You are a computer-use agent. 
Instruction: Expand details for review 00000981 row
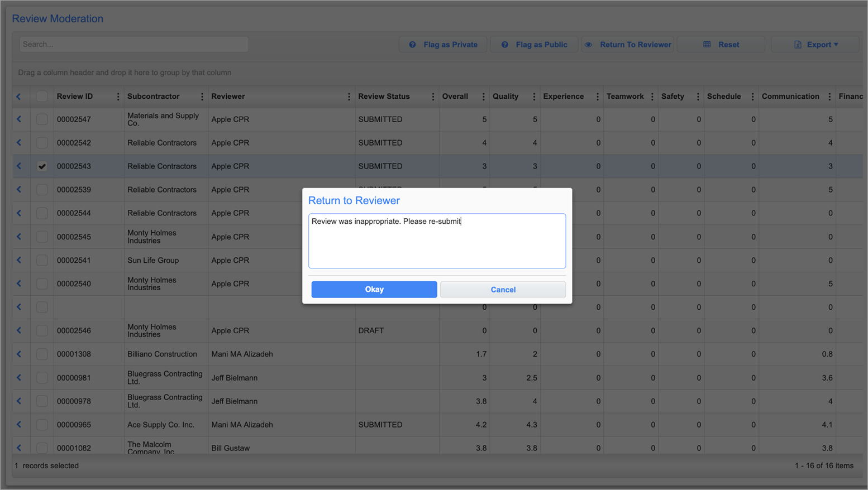pyautogui.click(x=19, y=377)
